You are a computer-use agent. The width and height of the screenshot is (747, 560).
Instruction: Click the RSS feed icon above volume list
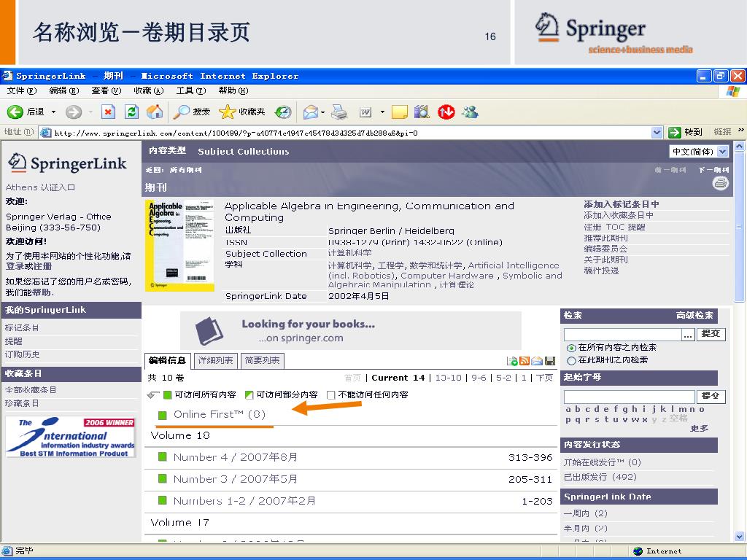pos(525,361)
